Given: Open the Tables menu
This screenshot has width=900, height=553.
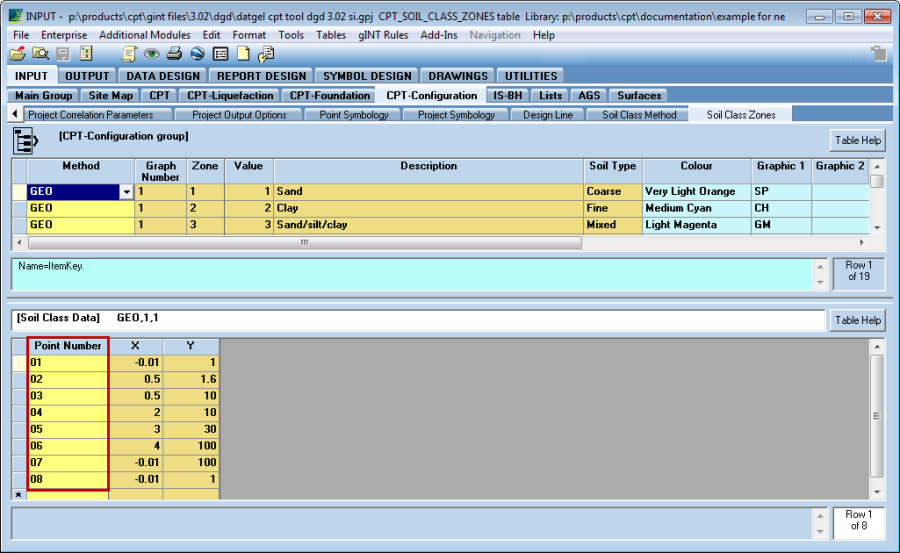Looking at the screenshot, I should (331, 35).
